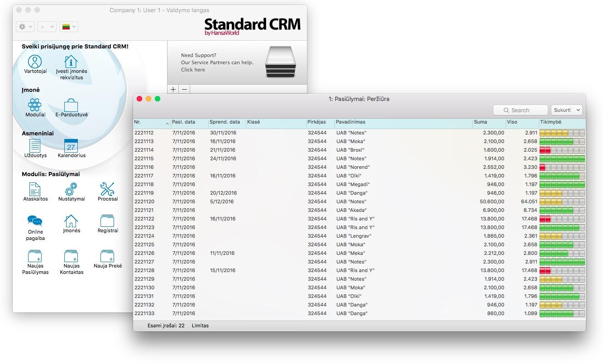Open Įvesti įmonės rekvizitus icon
This screenshot has width=603, height=364.
tap(71, 62)
